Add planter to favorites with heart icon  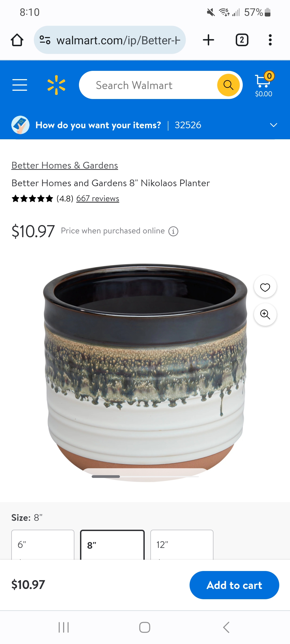(265, 287)
